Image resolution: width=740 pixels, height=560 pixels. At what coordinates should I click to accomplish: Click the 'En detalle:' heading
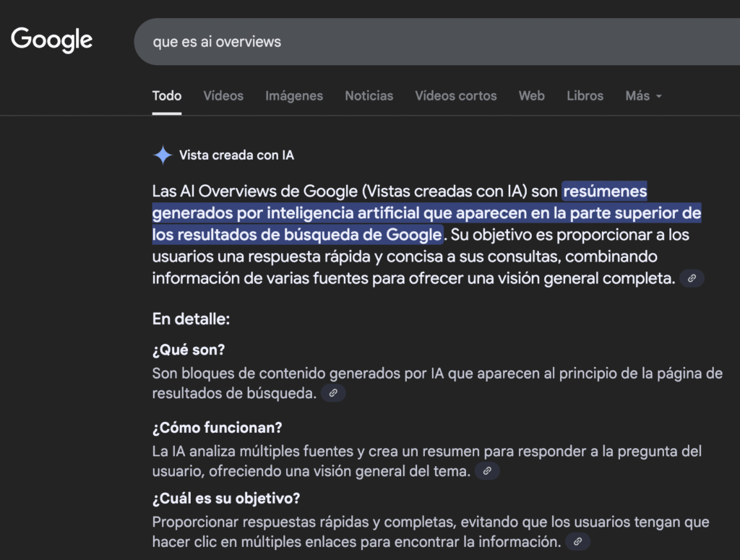(x=191, y=319)
